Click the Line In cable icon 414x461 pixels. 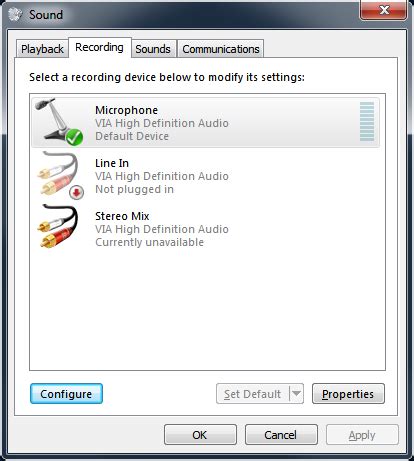[x=59, y=175]
